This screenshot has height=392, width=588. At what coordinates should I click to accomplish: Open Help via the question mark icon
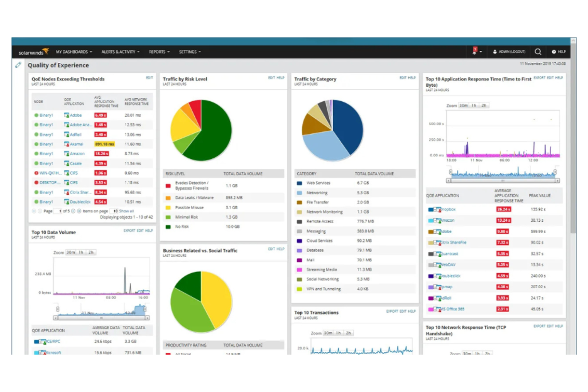pos(554,52)
